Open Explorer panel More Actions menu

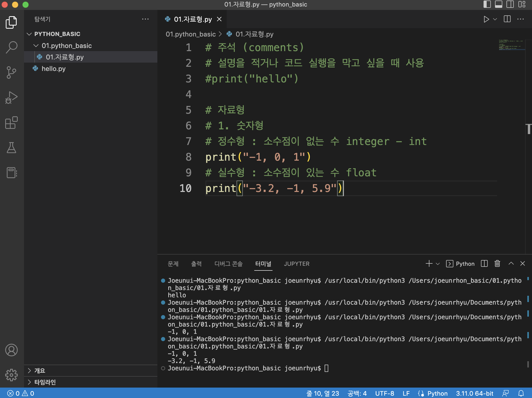tap(145, 19)
